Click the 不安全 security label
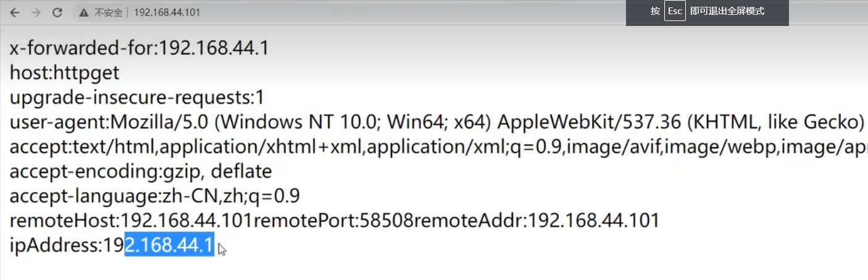Viewport: 868px width, 280px height. click(x=108, y=12)
